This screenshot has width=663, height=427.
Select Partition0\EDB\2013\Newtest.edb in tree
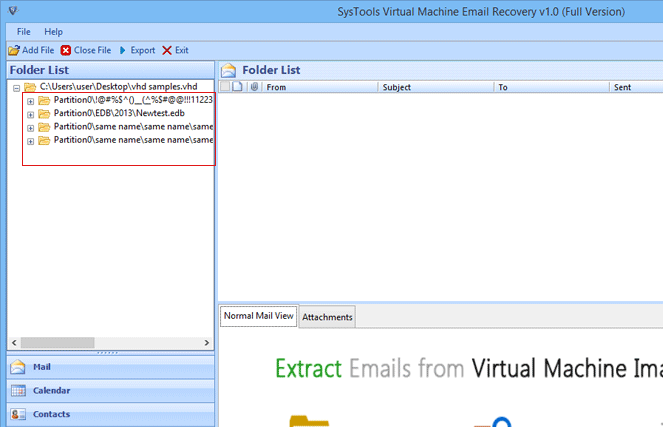click(119, 113)
